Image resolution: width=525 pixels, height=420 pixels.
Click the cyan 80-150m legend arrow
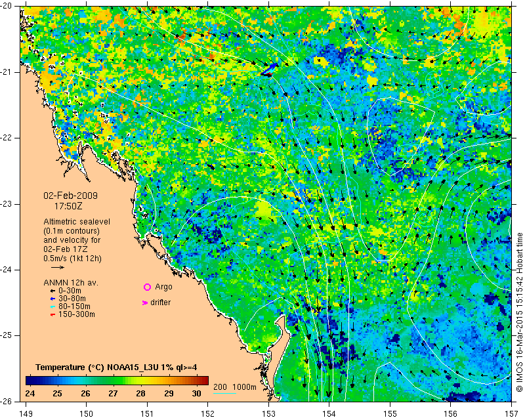(52, 306)
